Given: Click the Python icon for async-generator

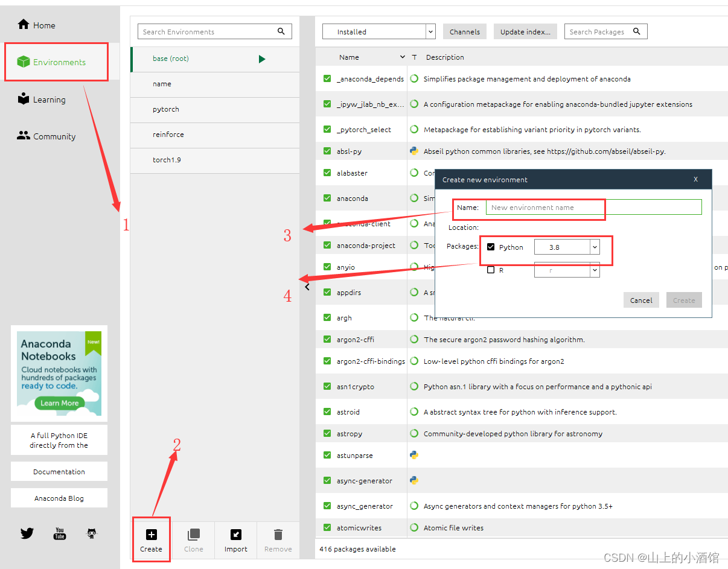Looking at the screenshot, I should [414, 480].
